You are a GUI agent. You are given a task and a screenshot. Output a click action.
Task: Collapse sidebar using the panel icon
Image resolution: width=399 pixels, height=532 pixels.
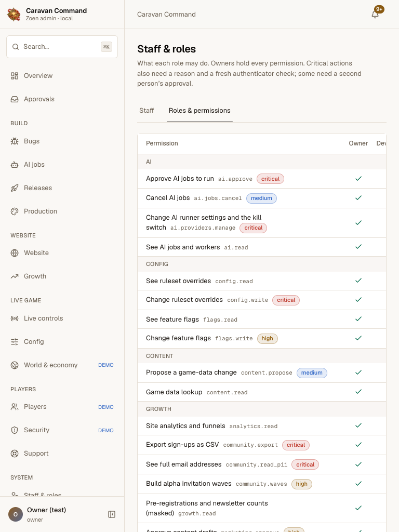pos(112,514)
